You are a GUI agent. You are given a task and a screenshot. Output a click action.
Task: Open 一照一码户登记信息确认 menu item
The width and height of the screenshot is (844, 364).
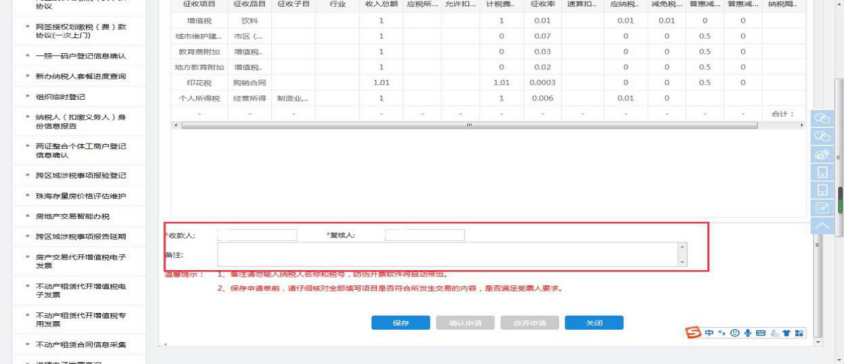point(81,56)
